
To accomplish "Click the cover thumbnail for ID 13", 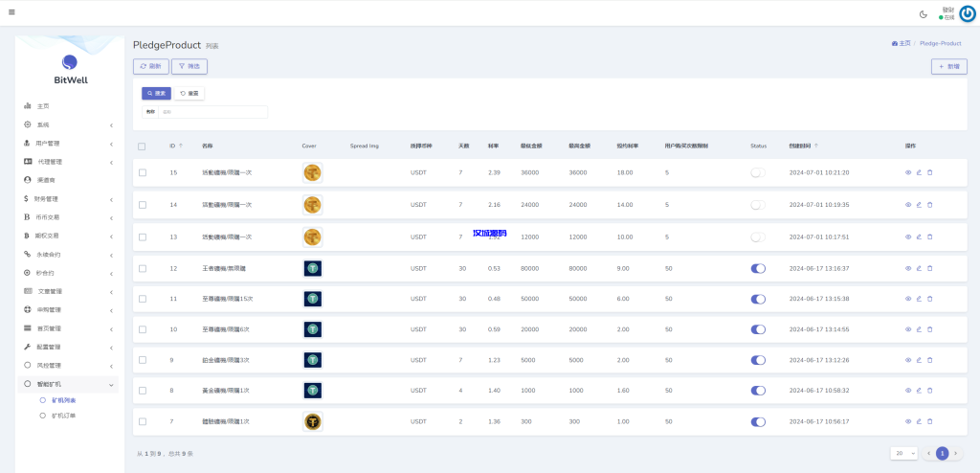I will pyautogui.click(x=312, y=236).
